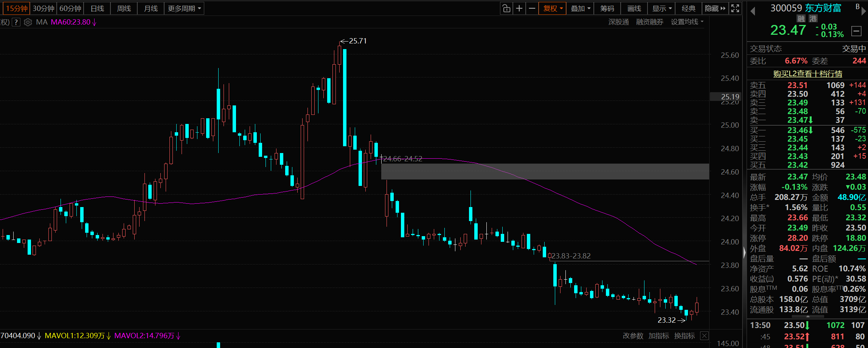
Task: Open the 更多周期 dropdown
Action: point(184,8)
